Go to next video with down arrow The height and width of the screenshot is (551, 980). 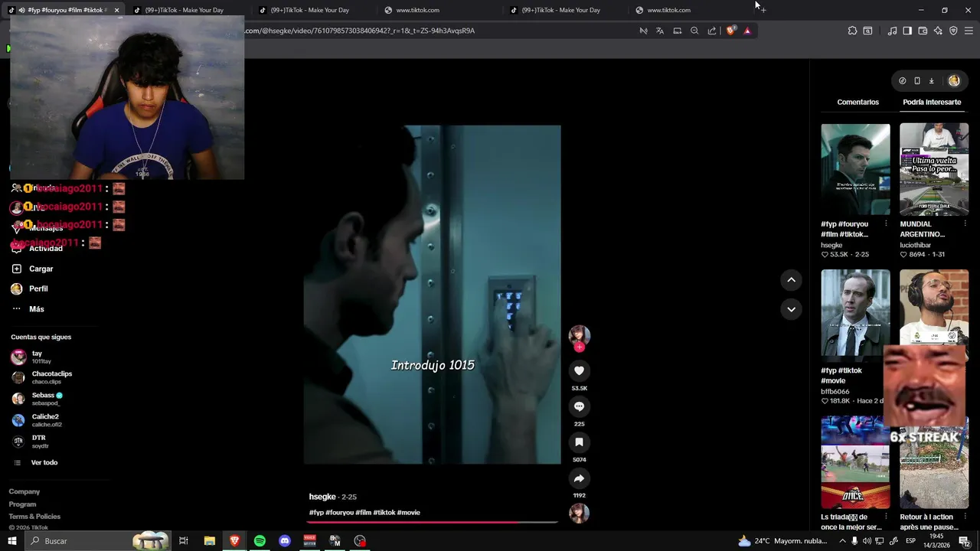tap(791, 309)
